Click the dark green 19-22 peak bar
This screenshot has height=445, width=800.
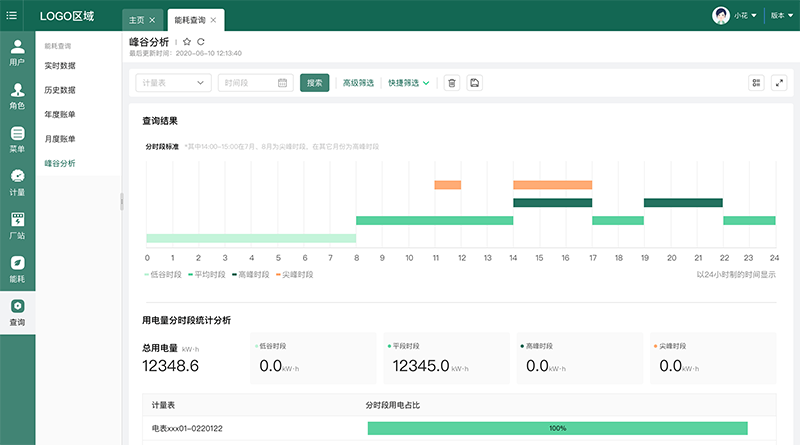[x=683, y=203]
